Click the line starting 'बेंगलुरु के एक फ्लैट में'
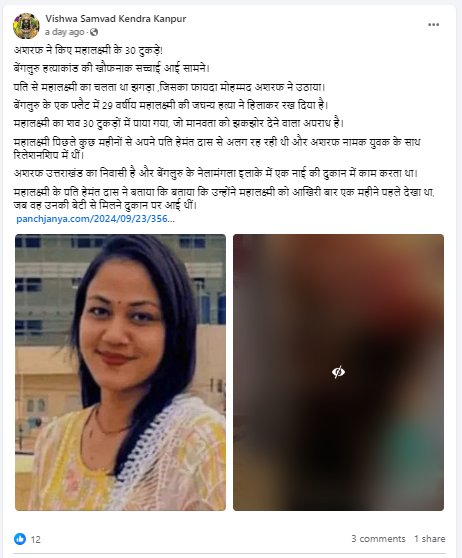 [171, 105]
